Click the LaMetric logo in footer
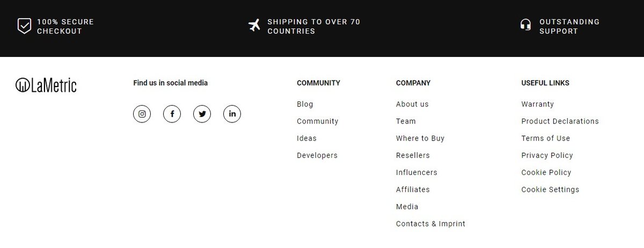 point(46,85)
